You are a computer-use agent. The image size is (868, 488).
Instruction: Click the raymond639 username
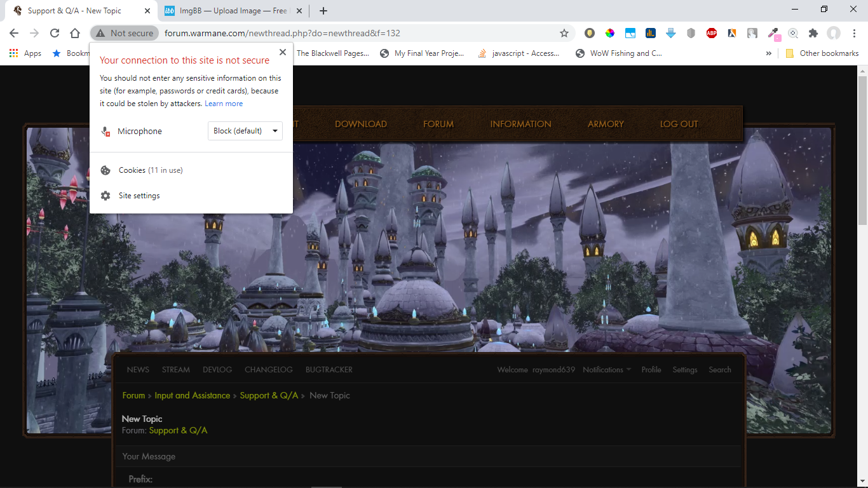tap(553, 370)
